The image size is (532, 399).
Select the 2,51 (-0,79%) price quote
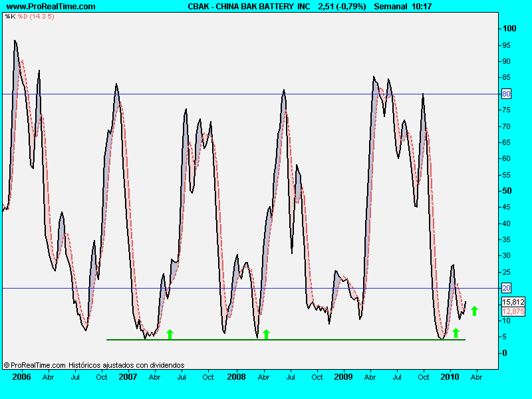tap(342, 7)
